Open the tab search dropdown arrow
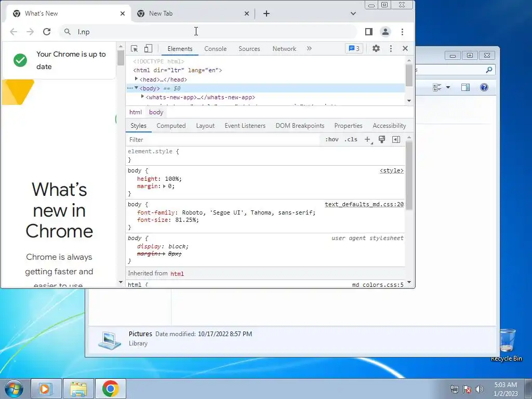The height and width of the screenshot is (399, 532). coord(353,14)
